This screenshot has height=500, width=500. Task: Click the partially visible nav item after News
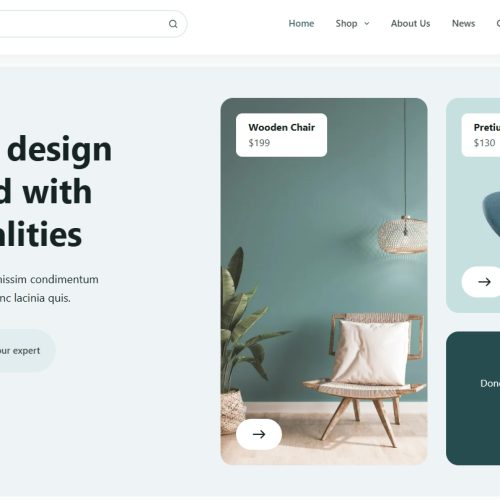(x=498, y=24)
